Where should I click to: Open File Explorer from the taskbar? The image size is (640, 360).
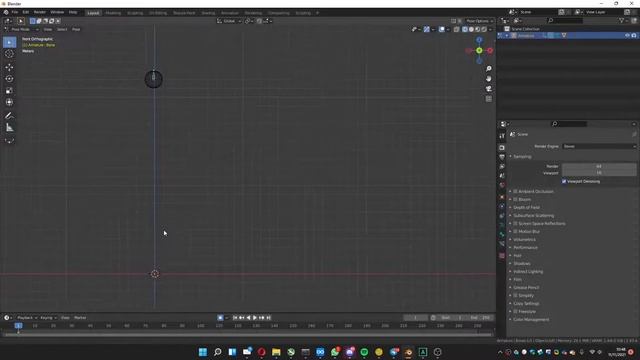276,352
